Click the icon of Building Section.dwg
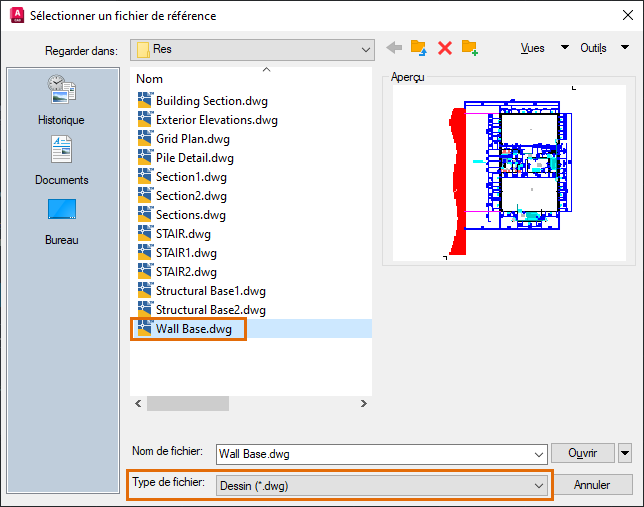Viewport: 644px width, 507px height. [145, 101]
